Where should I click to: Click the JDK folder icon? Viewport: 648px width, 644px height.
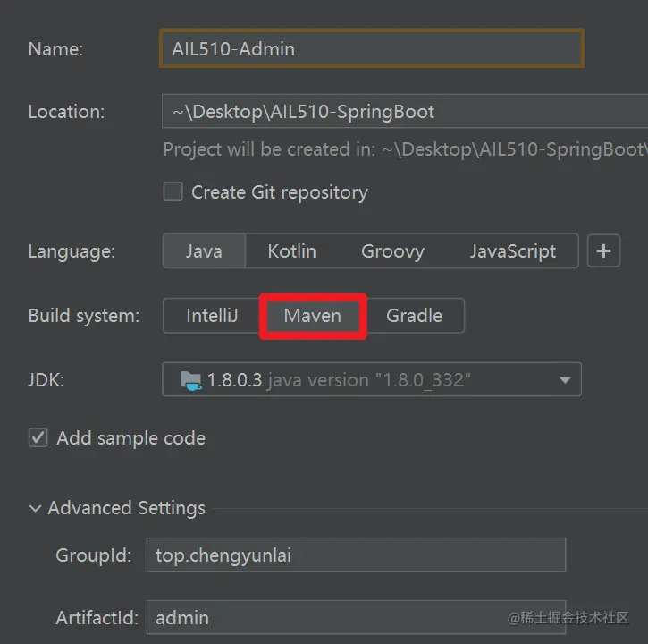(191, 380)
